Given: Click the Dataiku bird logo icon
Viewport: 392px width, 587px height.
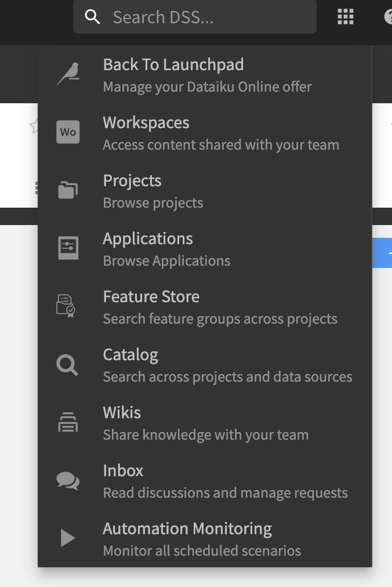Looking at the screenshot, I should [x=68, y=74].
